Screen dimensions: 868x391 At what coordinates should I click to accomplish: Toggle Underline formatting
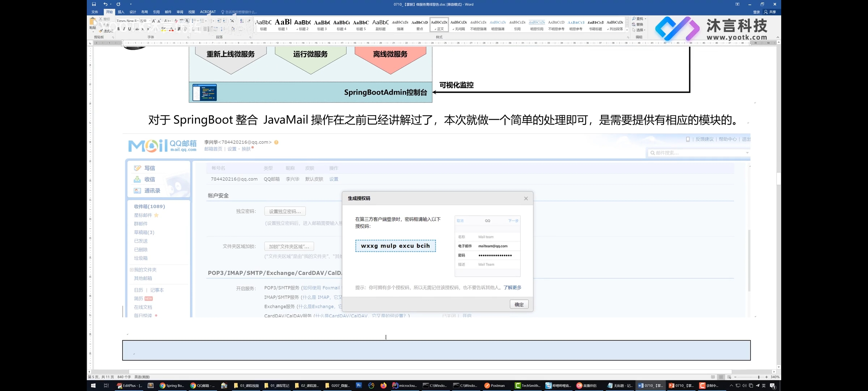coord(129,29)
